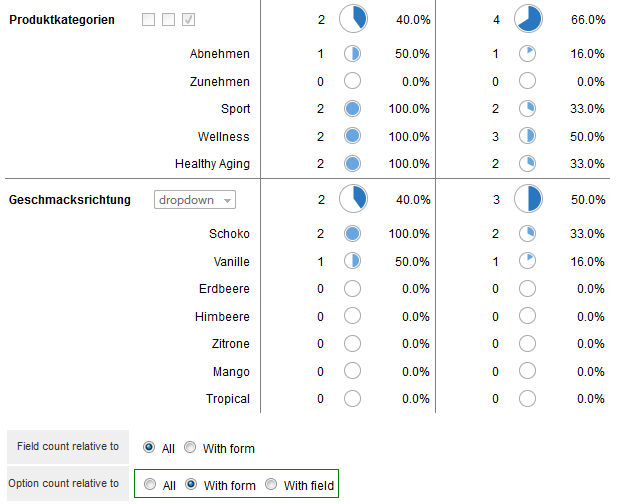Click the 50.0% pie icon for Wellness

527,136
